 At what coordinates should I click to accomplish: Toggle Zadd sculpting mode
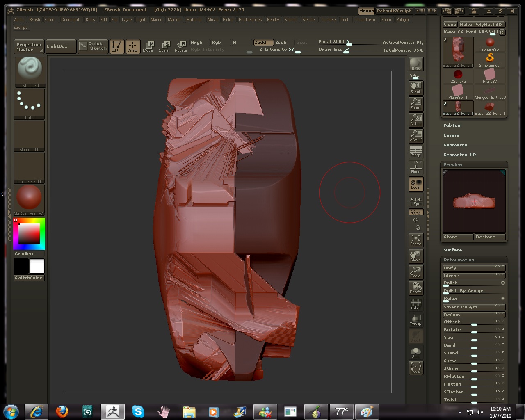click(263, 42)
